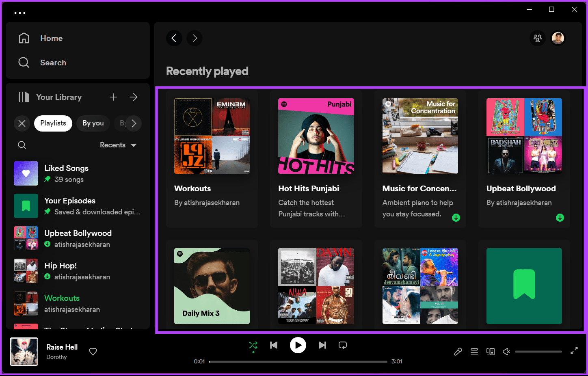Viewport: 588px width, 376px height.
Task: Unmute the volume speaker icon
Action: [x=506, y=352]
